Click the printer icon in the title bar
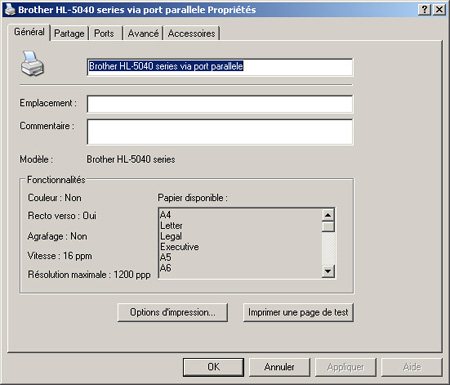450x385 pixels. (x=10, y=9)
